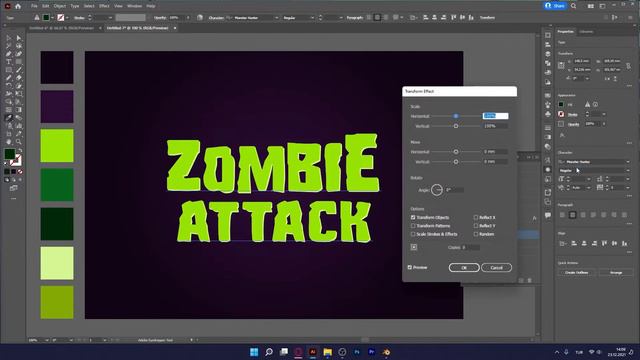Open the Arrange Documents icon
This screenshot has height=360, width=640.
coord(591,6)
